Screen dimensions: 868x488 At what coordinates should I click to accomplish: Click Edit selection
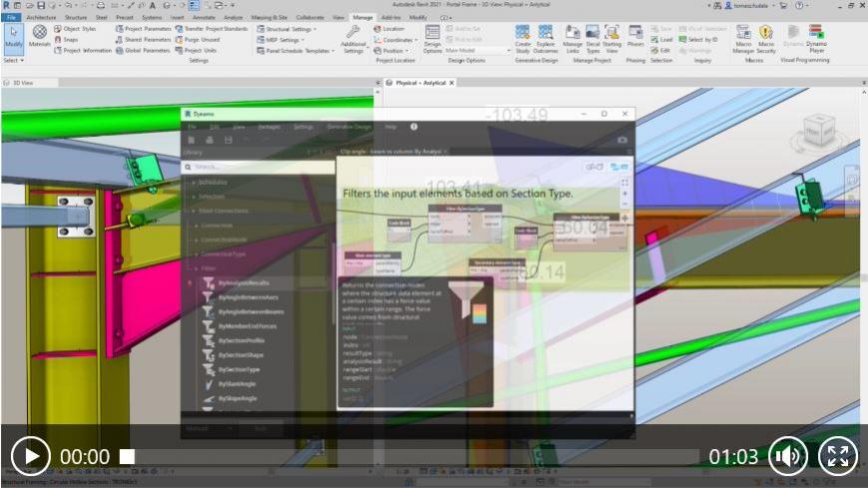coord(660,51)
